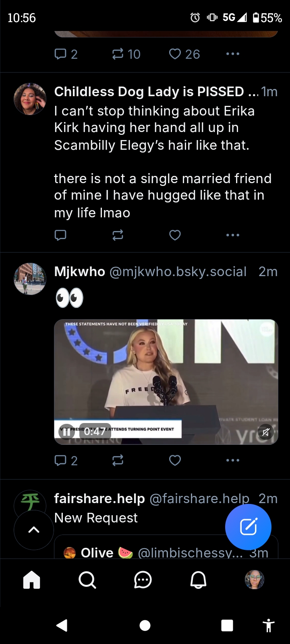Go to the Home tab
Screen dimensions: 290x644
(x=32, y=580)
